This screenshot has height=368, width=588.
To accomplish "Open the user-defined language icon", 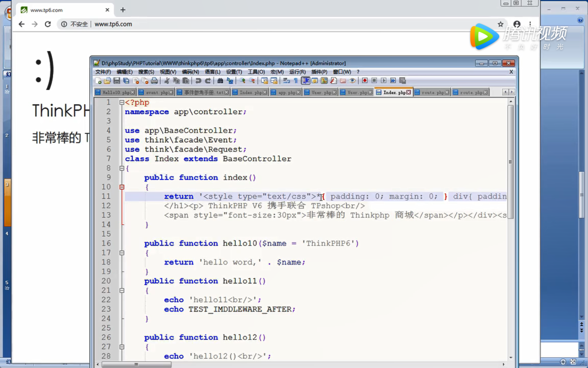I will pos(315,81).
